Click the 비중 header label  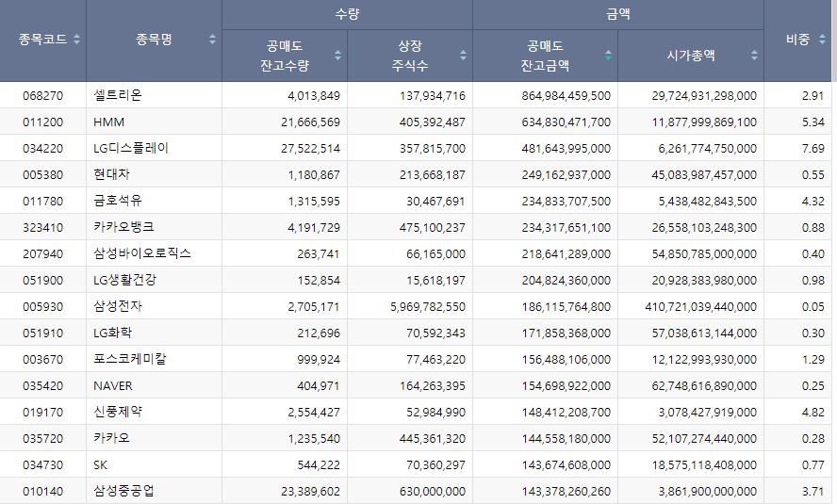tap(798, 39)
